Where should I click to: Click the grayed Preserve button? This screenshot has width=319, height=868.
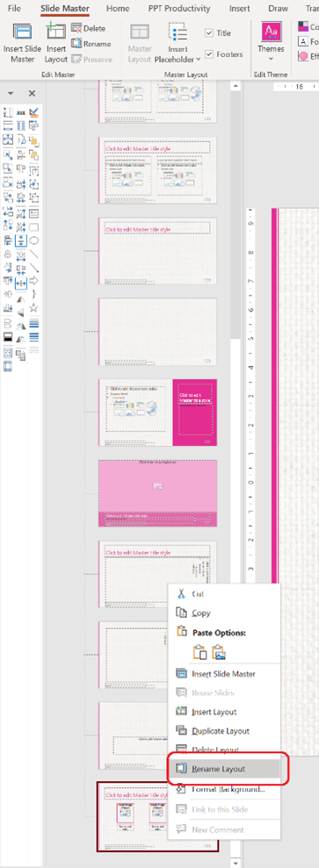coord(91,59)
